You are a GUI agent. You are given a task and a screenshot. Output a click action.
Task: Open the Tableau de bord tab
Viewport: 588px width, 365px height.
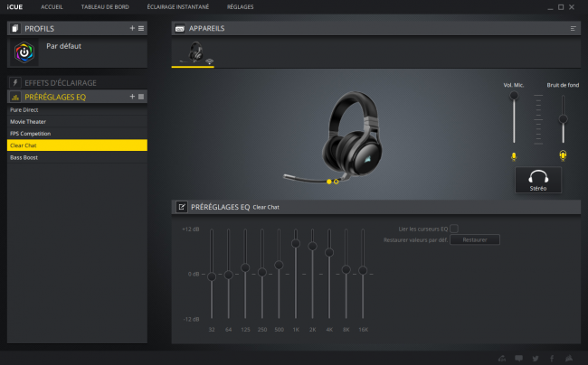105,6
